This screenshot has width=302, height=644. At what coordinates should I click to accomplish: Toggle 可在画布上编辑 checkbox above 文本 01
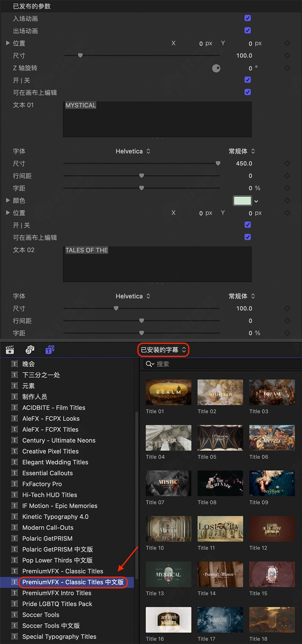pyautogui.click(x=248, y=92)
